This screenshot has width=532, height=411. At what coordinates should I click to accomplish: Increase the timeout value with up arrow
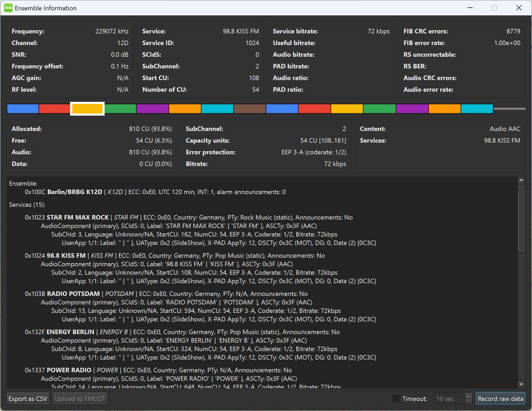[468, 396]
